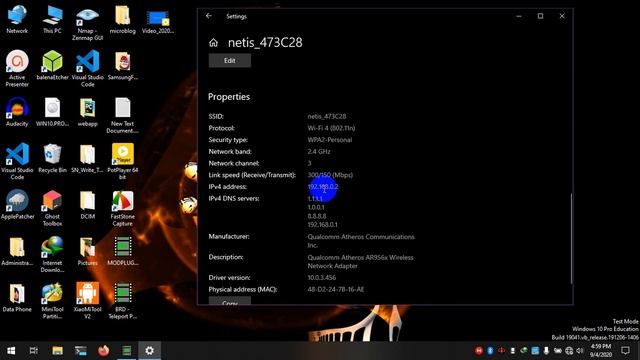Click the IPv4 address value 192.168.0.2
This screenshot has width=640, height=360.
point(323,187)
